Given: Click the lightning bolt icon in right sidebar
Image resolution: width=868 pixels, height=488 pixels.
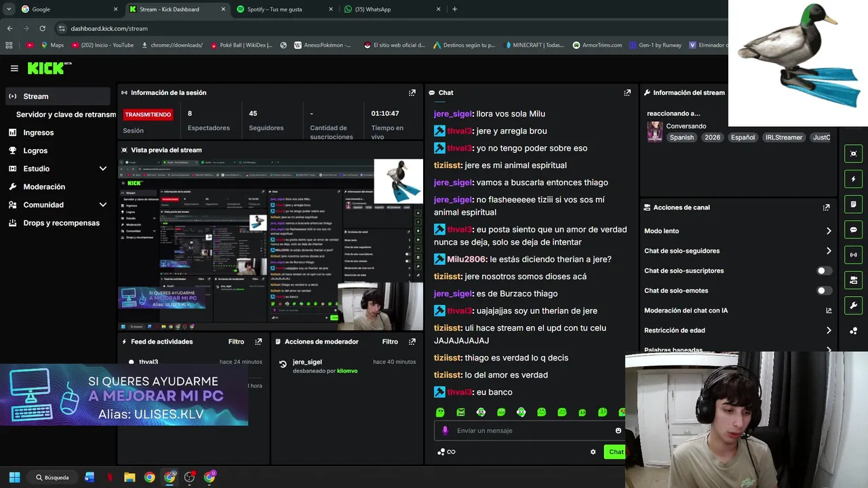Looking at the screenshot, I should pos(853,179).
